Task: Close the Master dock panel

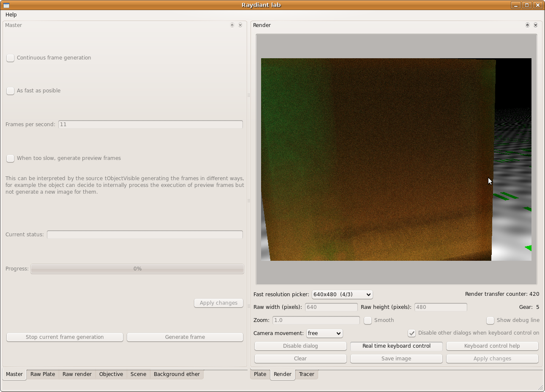Action: (240, 25)
